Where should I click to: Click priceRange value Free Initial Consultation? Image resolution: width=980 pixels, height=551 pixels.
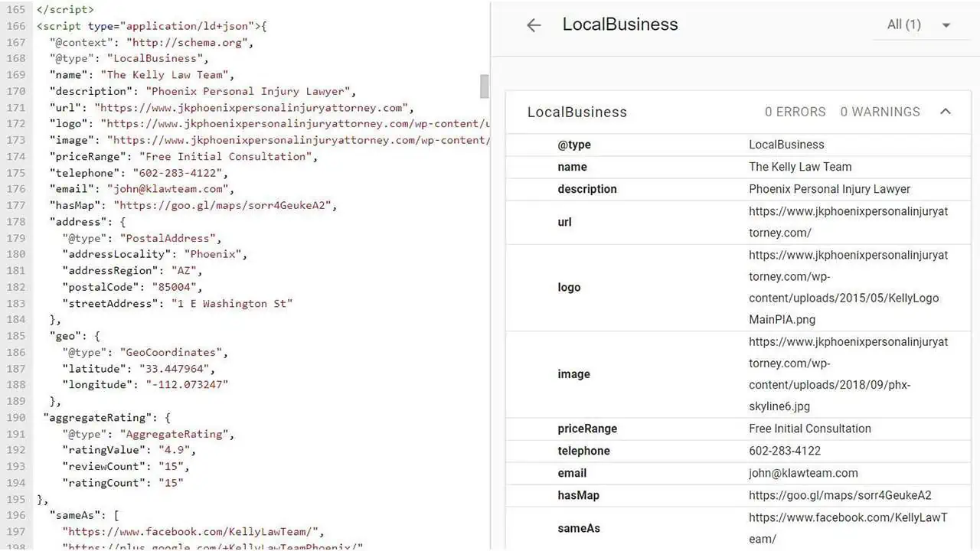coord(810,429)
